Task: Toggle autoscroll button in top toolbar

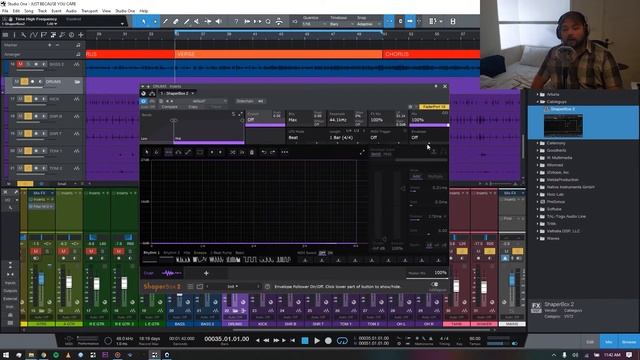Action: [x=410, y=21]
